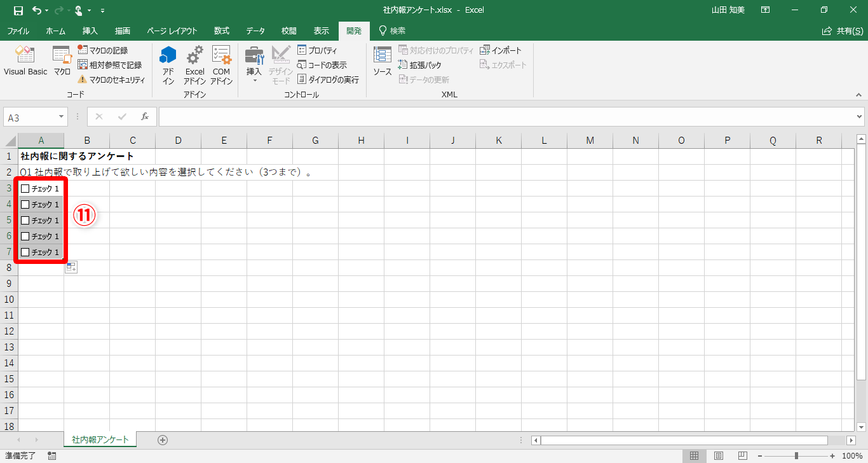Switch to Page Layout view
868x463 pixels.
(x=719, y=455)
